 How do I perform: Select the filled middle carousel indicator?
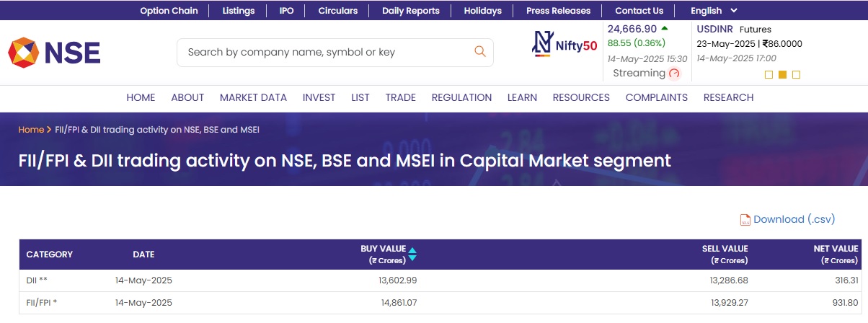[x=782, y=74]
